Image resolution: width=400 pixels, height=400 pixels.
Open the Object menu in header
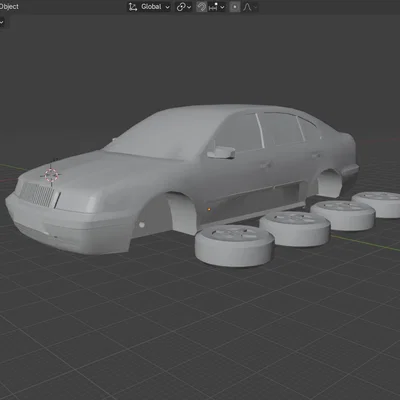pos(9,6)
